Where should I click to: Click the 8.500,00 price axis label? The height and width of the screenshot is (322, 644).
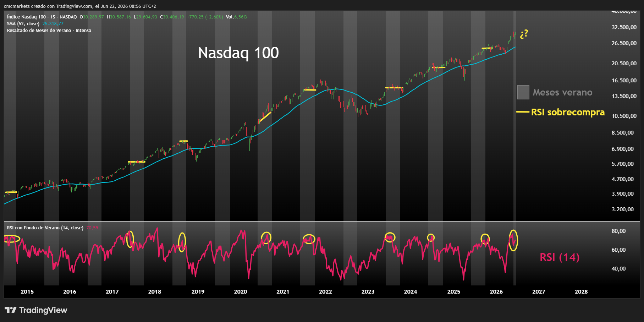point(623,132)
